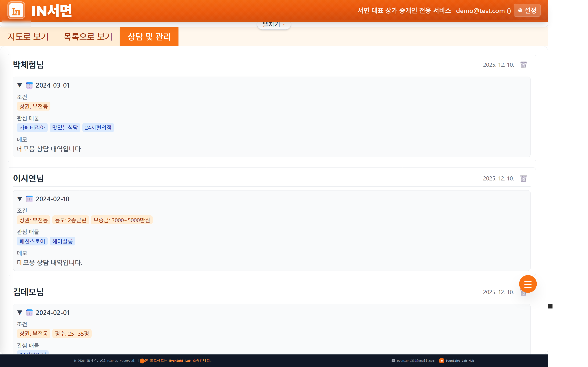Click the mail icon in footer
This screenshot has width=588, height=367.
click(x=393, y=361)
